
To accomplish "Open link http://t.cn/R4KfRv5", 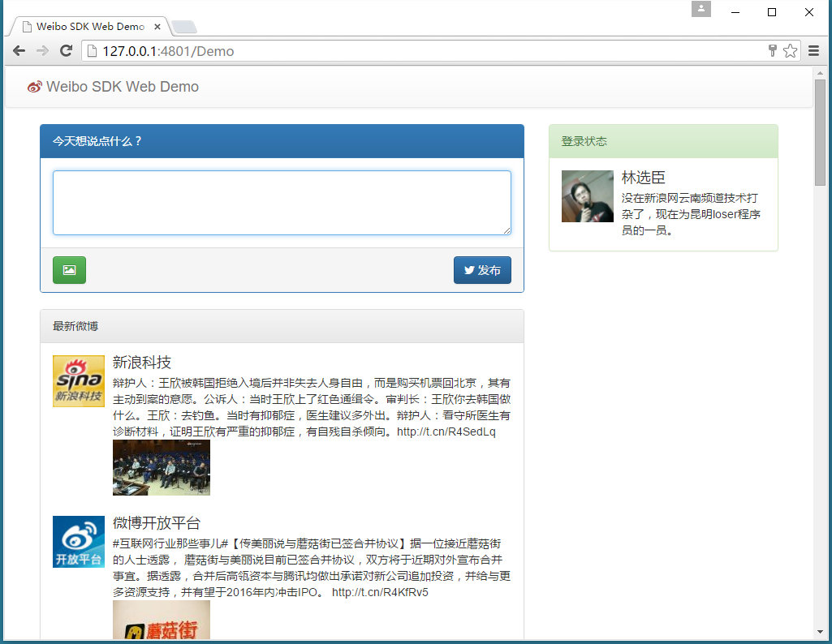I will (380, 592).
